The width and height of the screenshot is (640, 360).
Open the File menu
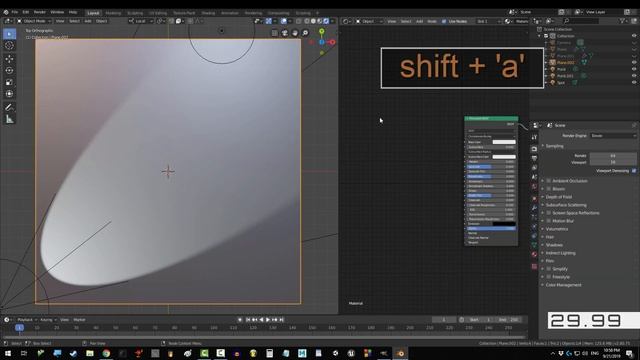[x=15, y=12]
